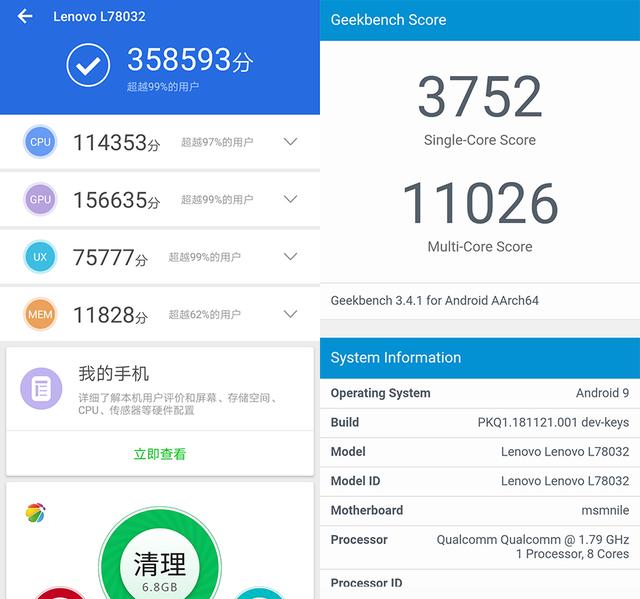640x599 pixels.
Task: Select the System Information header
Action: tap(396, 357)
